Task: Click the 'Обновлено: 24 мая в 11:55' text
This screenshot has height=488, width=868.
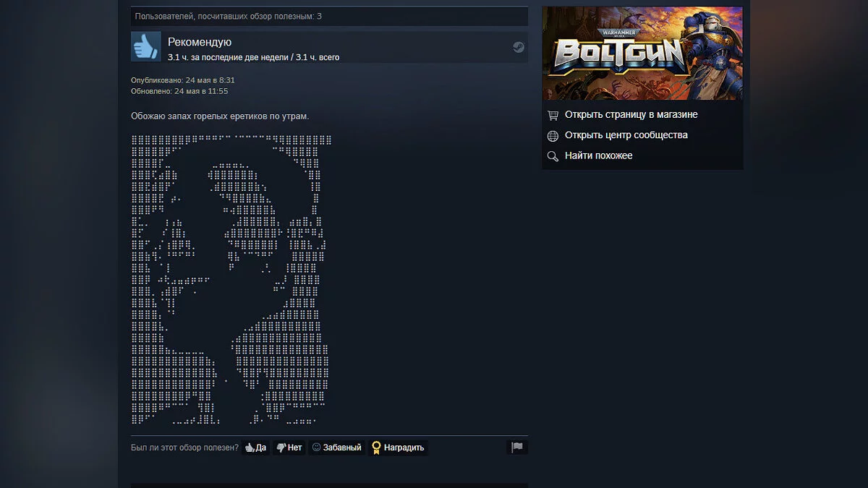Action: (x=179, y=91)
